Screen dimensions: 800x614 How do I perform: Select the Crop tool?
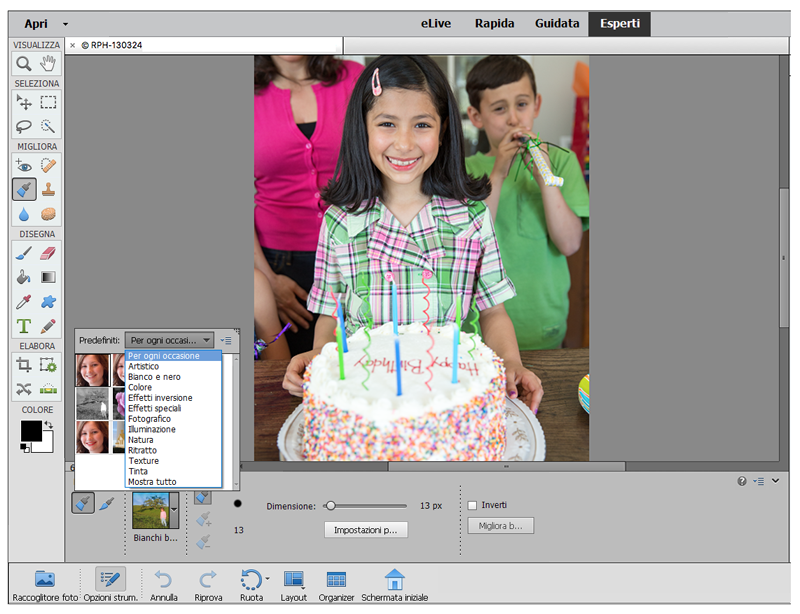pos(23,365)
